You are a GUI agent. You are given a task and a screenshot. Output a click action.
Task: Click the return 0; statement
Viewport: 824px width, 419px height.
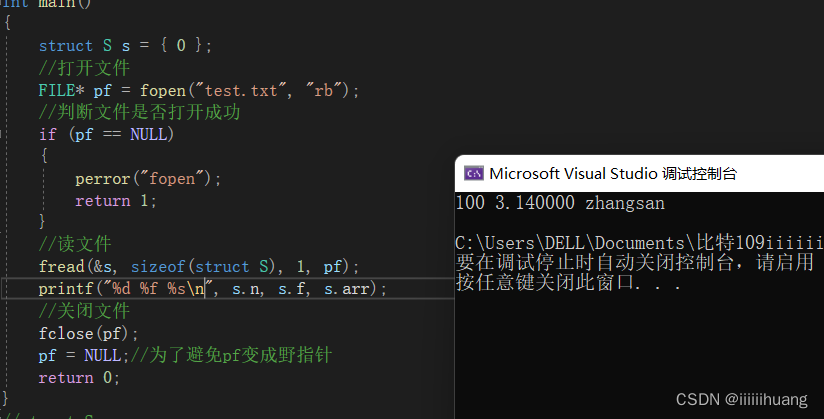(x=79, y=377)
